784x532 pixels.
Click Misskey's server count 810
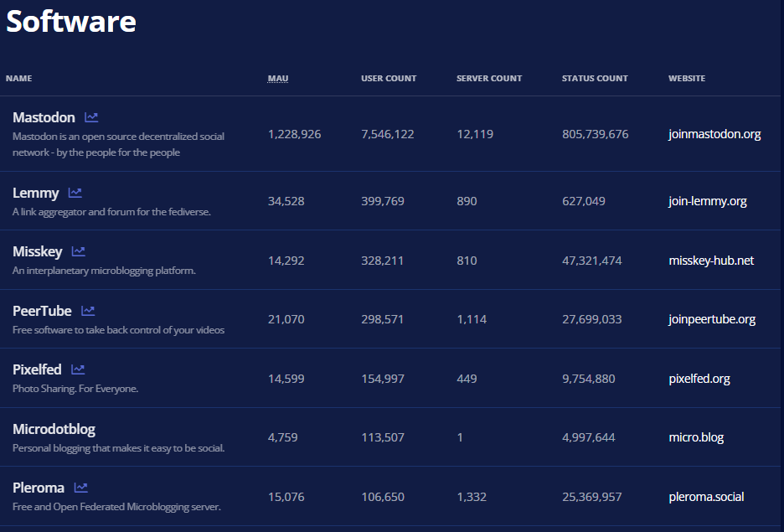coord(467,261)
